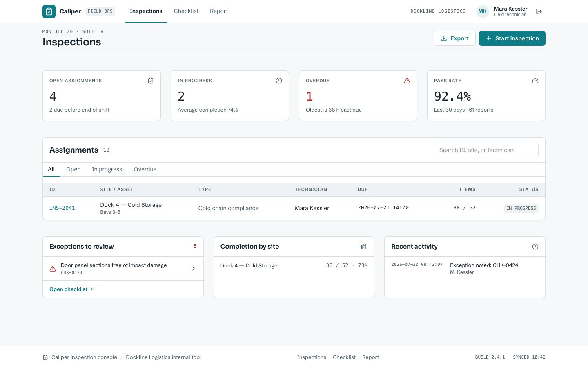Click the clipboard icon on Open Assignments card
The width and height of the screenshot is (588, 368).
151,81
